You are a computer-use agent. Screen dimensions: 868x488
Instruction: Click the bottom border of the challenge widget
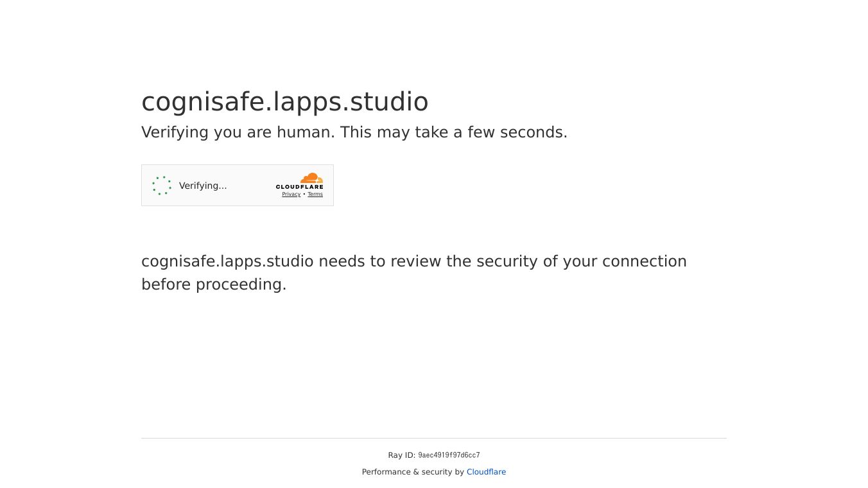pyautogui.click(x=238, y=205)
